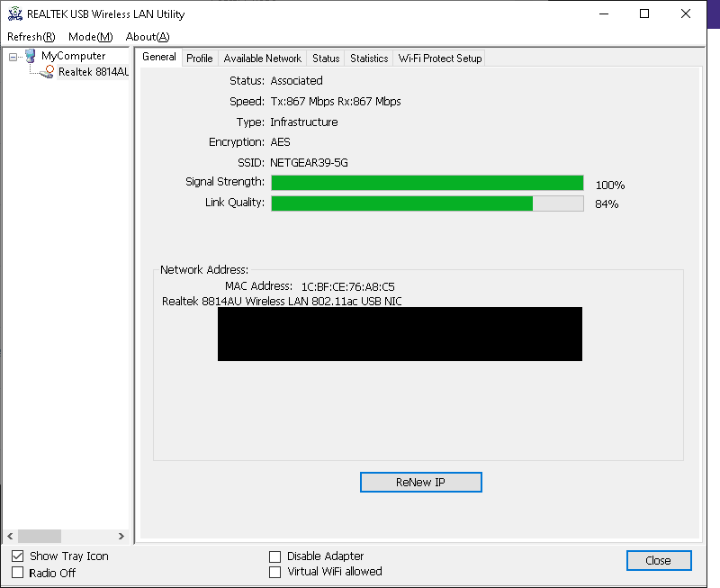720x588 pixels.
Task: Open the Refresh(R) menu
Action: (x=31, y=37)
